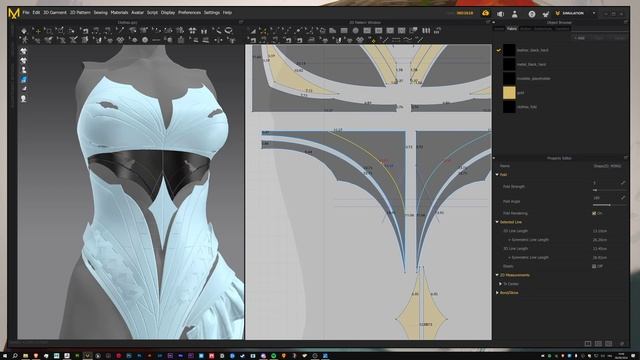640x360 pixels.
Task: Select the gold fabric color swatch
Action: pos(509,93)
